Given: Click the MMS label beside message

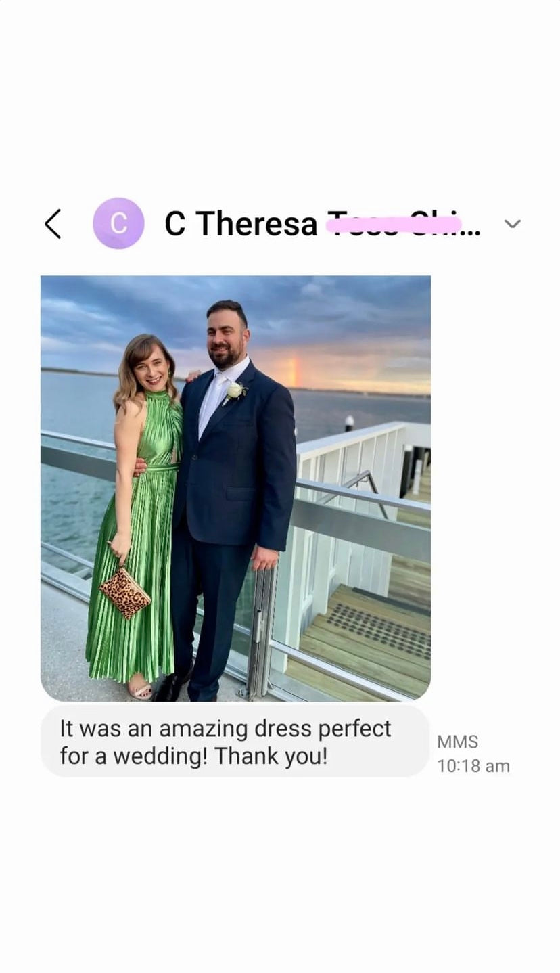Looking at the screenshot, I should click(457, 742).
